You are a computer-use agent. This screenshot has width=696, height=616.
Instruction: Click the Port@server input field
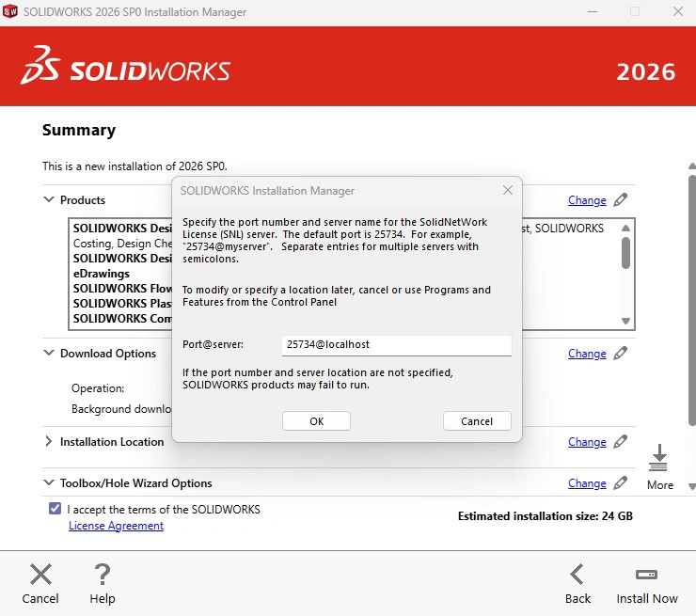coord(396,345)
